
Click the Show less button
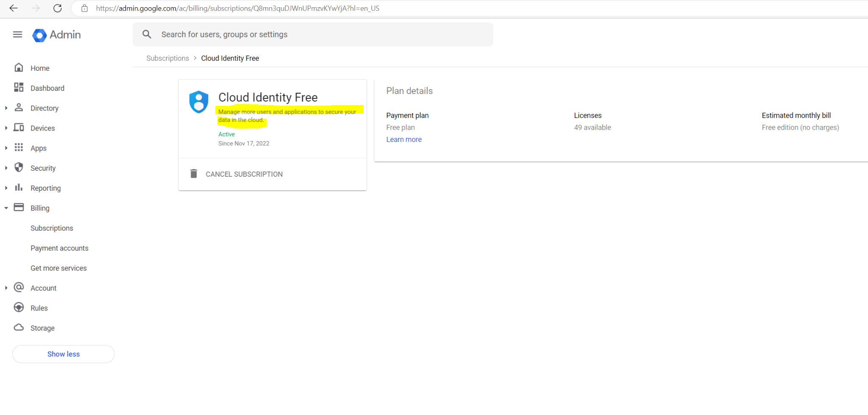point(63,354)
